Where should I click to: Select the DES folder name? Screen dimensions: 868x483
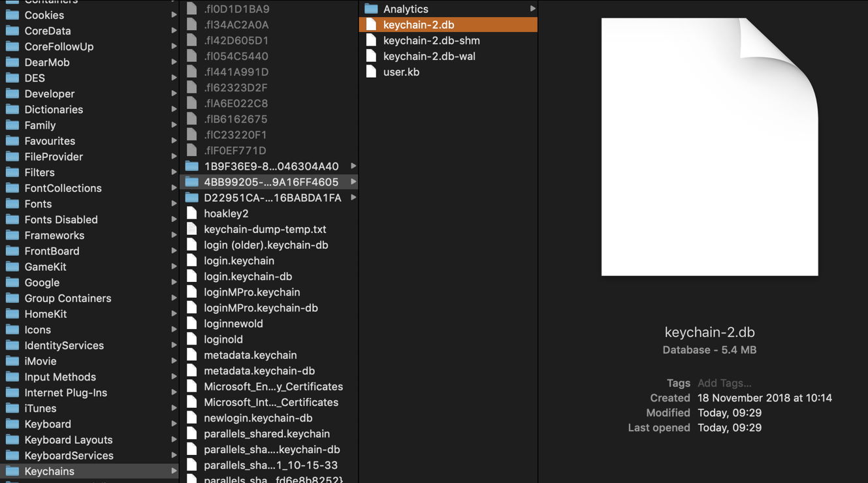click(x=35, y=78)
